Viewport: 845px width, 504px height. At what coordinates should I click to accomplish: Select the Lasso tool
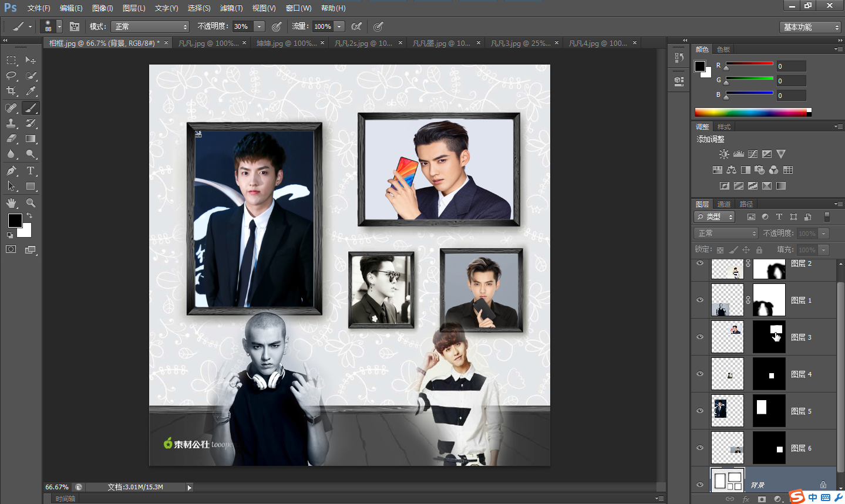[11, 76]
